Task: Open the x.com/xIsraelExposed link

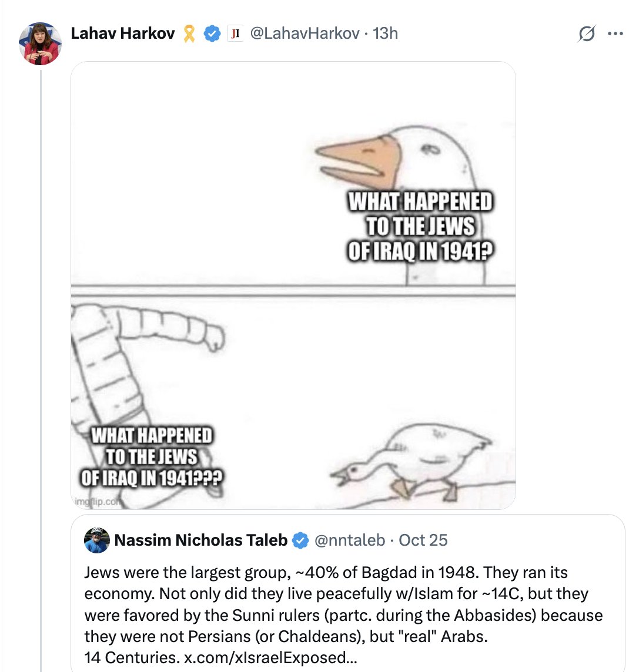Action: 270,657
